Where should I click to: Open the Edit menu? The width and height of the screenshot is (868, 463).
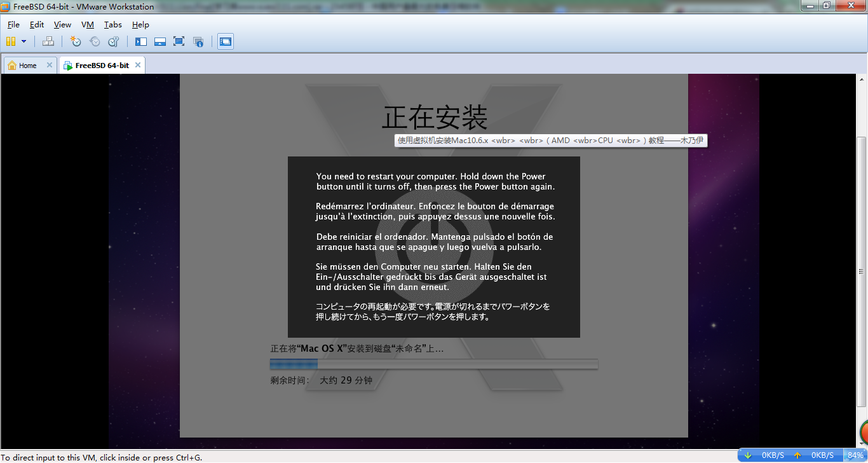point(37,25)
